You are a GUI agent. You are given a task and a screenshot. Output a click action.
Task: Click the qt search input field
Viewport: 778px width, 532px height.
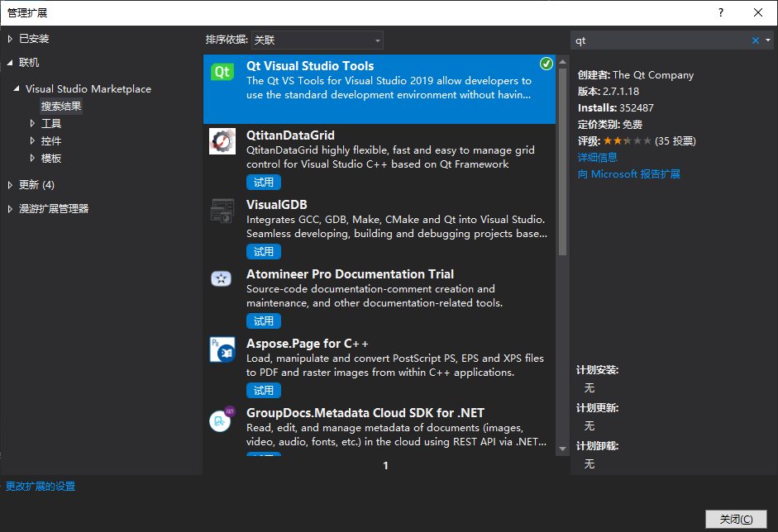[661, 40]
